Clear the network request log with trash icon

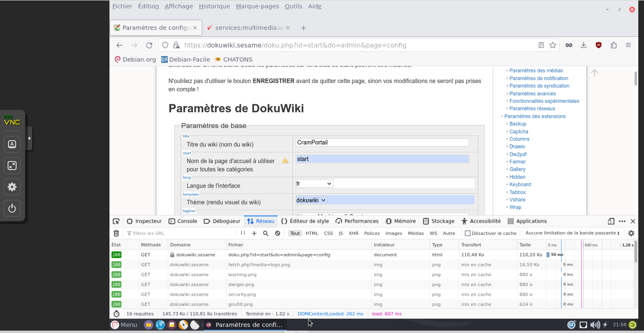coord(116,233)
